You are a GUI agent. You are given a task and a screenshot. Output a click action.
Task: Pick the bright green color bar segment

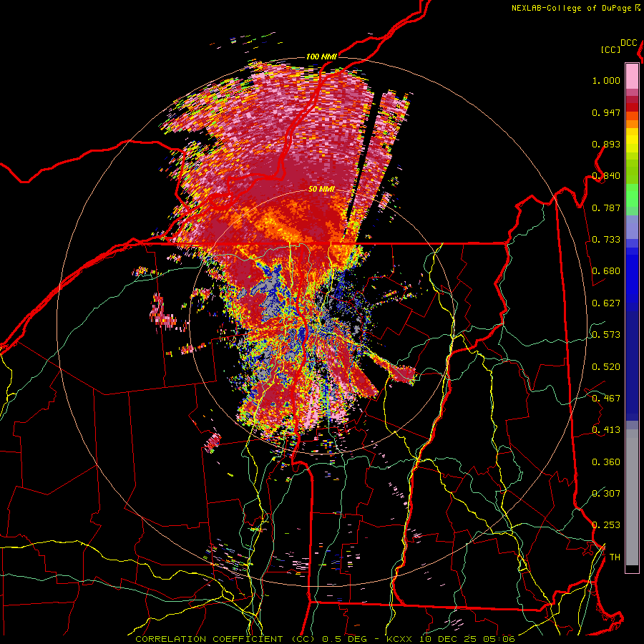(x=632, y=195)
